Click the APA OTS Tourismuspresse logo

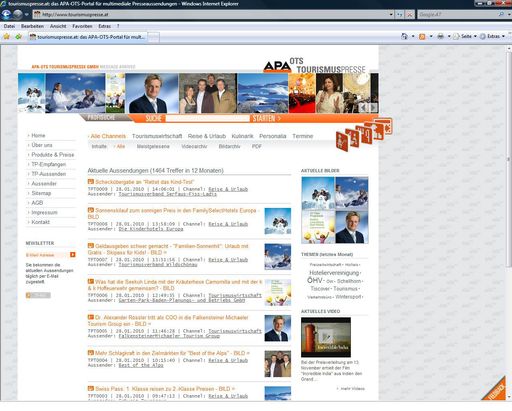pos(314,66)
